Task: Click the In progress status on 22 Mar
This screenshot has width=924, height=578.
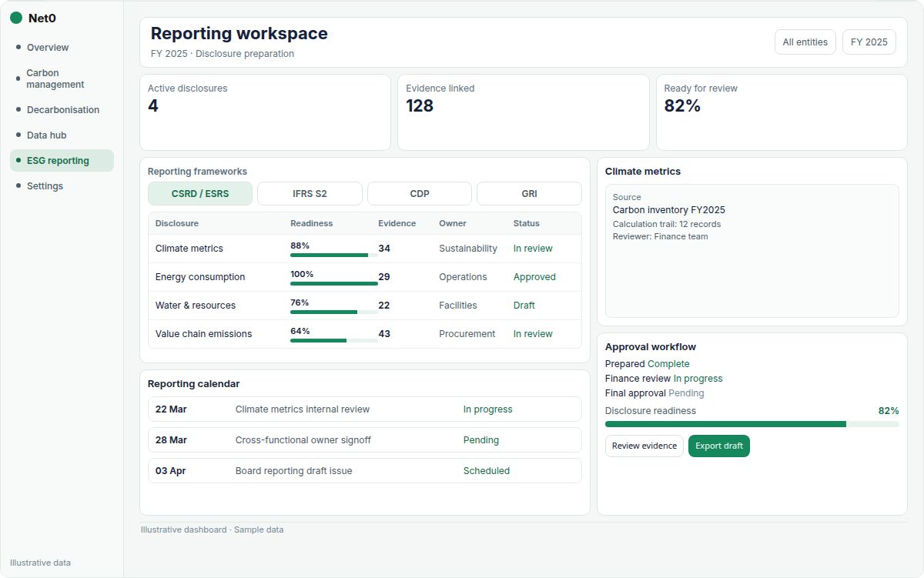Action: (x=487, y=409)
